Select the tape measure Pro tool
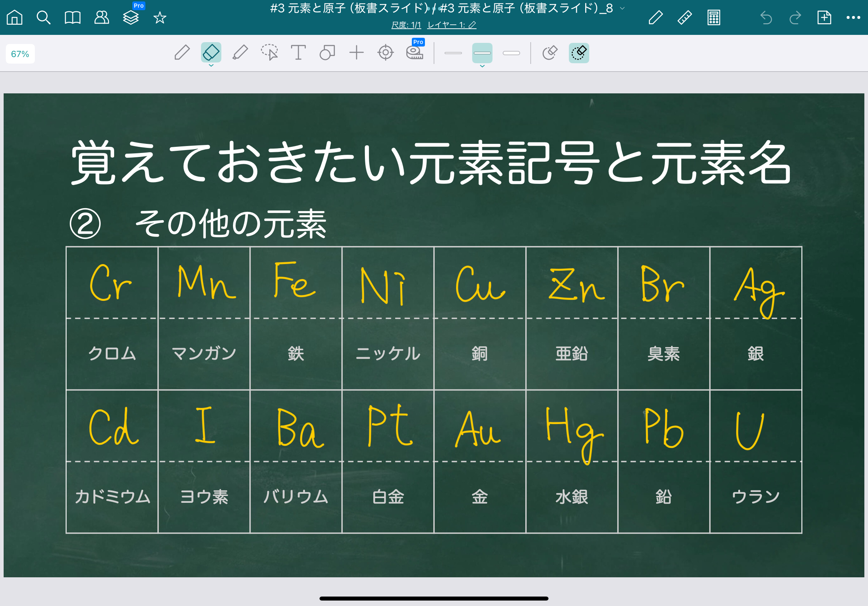This screenshot has width=868, height=606. (415, 53)
